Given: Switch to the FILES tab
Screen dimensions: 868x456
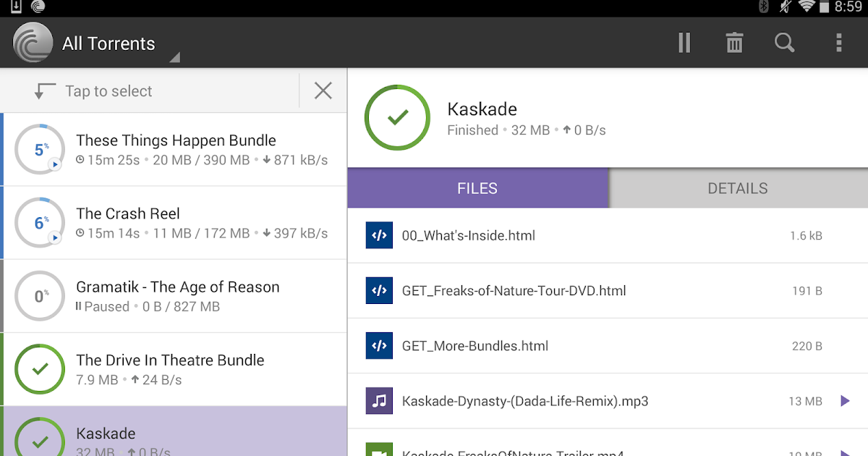Looking at the screenshot, I should click(x=477, y=188).
